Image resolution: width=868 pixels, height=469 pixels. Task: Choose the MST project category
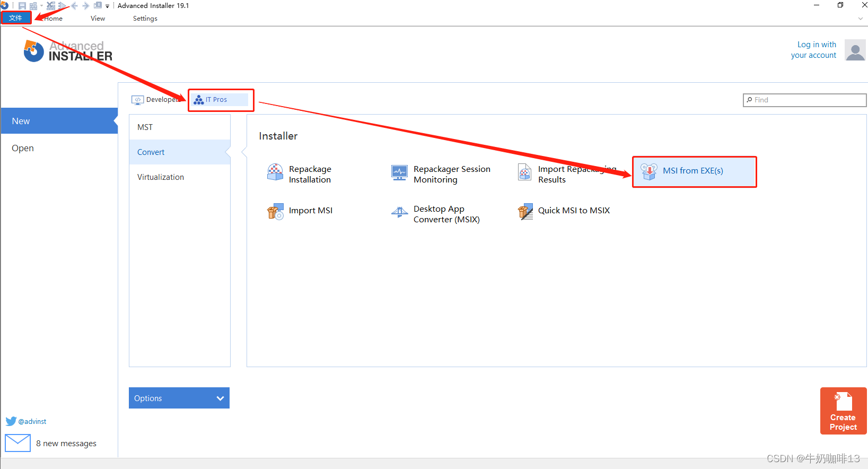pyautogui.click(x=180, y=127)
